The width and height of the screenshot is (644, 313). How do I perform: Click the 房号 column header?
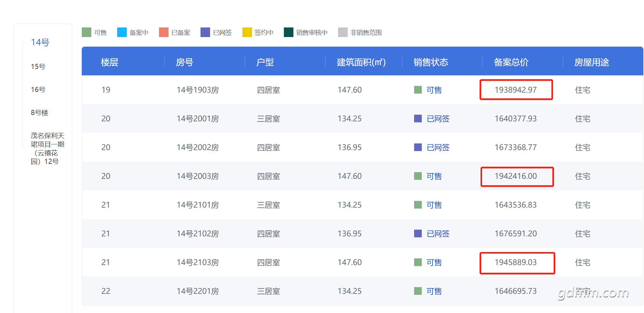point(185,62)
